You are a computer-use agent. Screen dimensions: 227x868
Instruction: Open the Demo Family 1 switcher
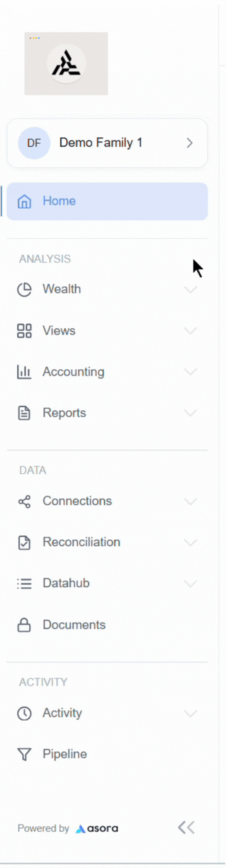coord(107,143)
